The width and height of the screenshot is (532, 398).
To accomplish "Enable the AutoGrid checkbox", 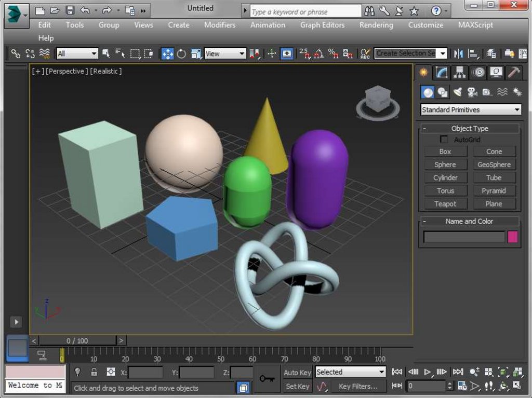I will 444,140.
